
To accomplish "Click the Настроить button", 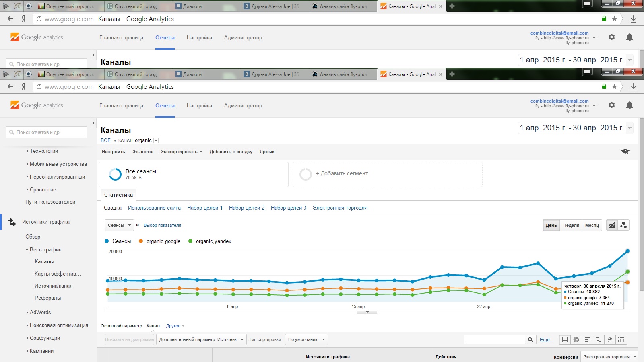I will tap(114, 152).
